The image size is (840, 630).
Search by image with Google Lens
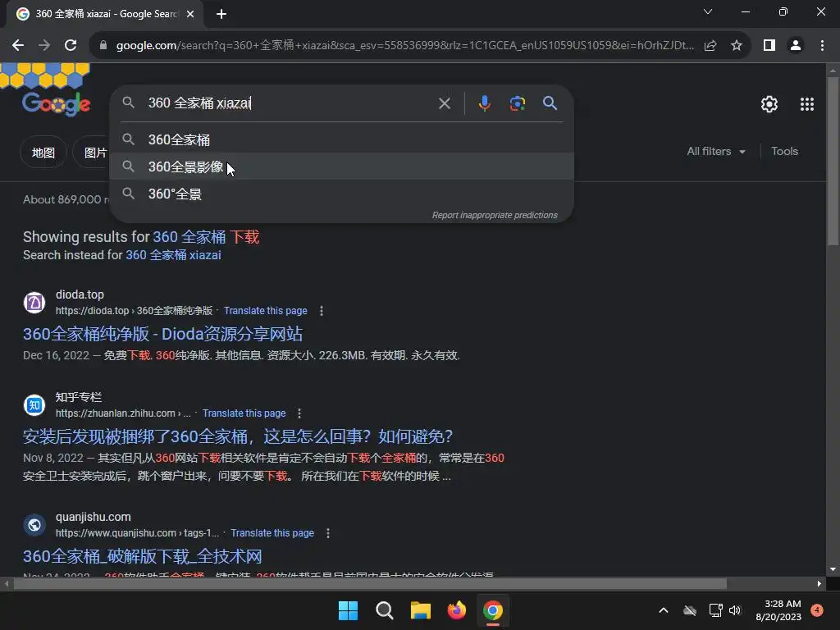pos(517,103)
